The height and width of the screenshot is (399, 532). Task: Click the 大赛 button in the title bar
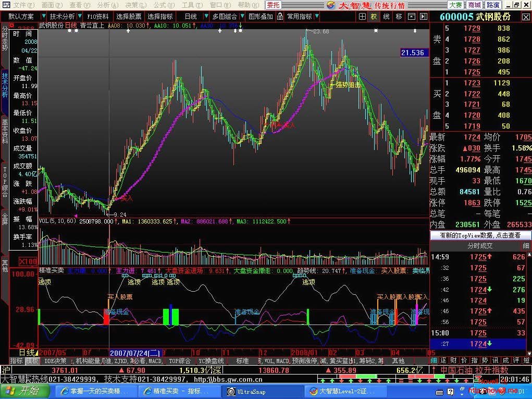455,5
